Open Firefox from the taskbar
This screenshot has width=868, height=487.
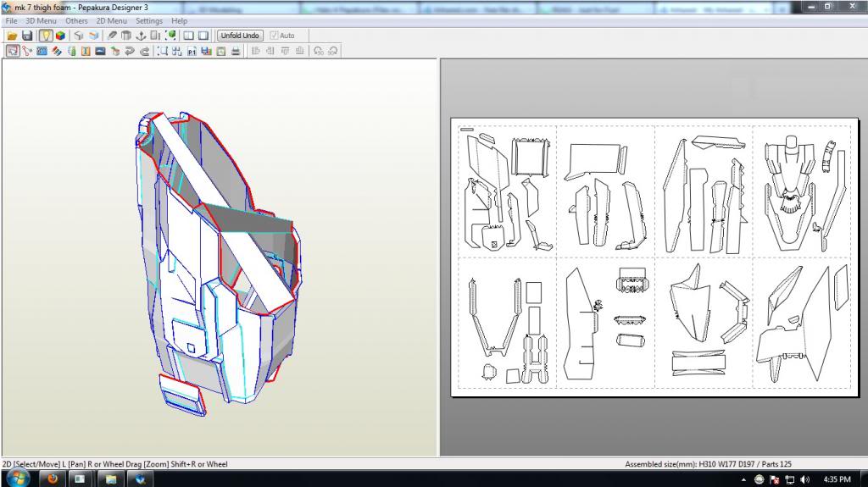point(53,479)
